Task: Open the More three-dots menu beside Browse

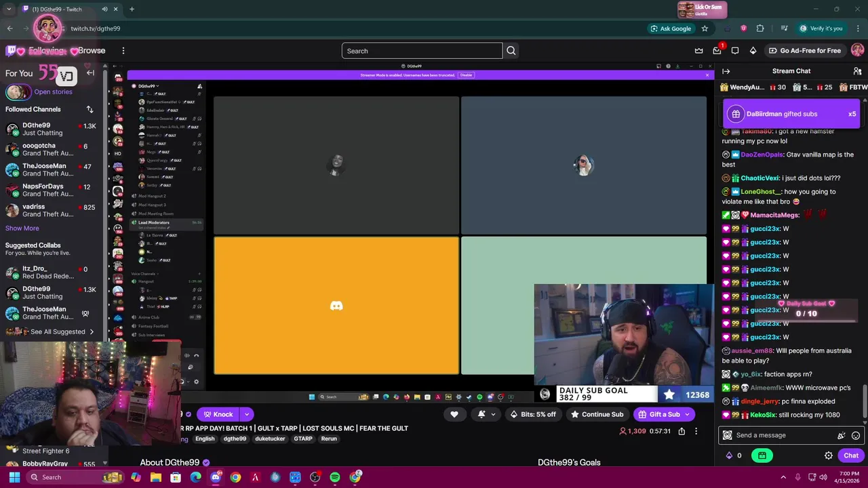Action: click(123, 51)
